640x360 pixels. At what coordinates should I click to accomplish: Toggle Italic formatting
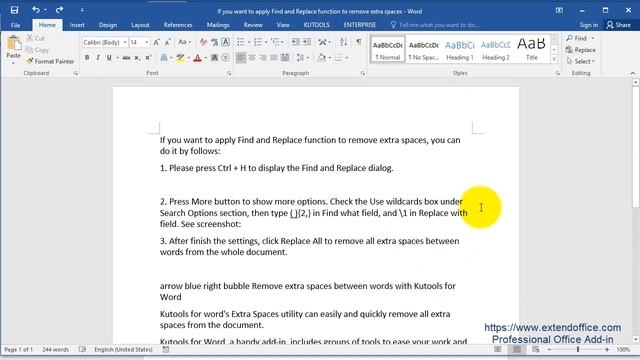click(x=98, y=58)
